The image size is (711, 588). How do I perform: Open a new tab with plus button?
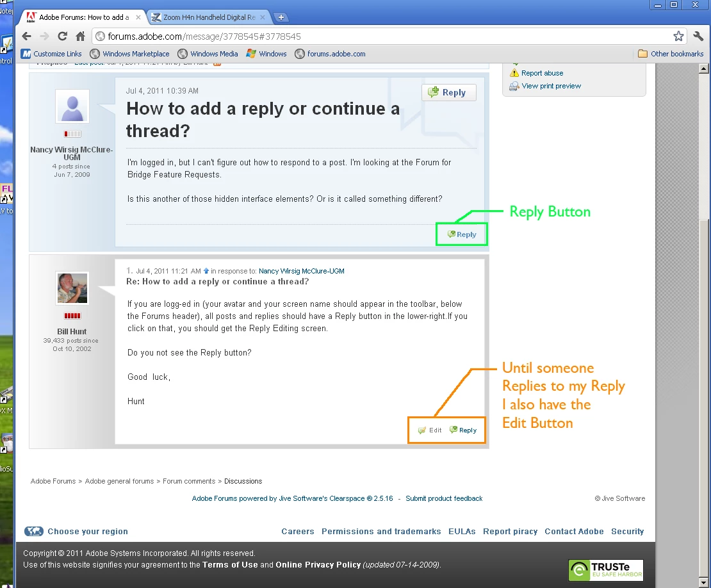pyautogui.click(x=281, y=17)
